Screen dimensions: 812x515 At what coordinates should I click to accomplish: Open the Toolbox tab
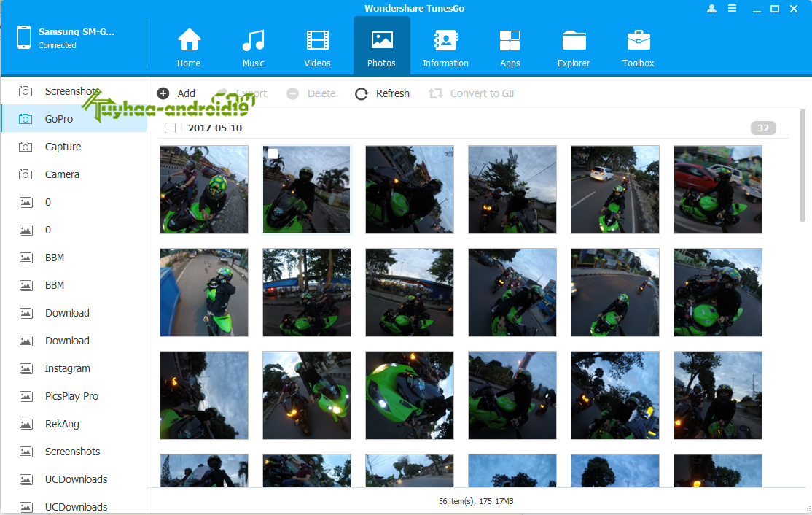click(x=638, y=47)
